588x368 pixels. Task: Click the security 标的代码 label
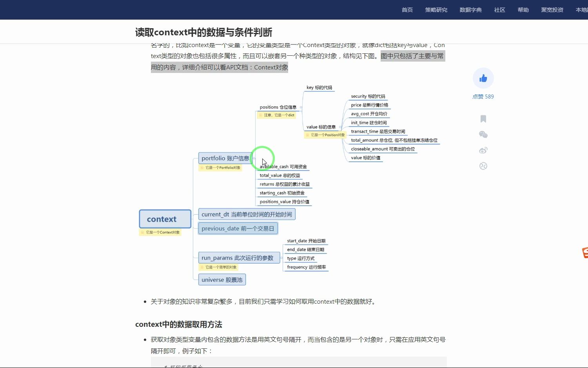tap(368, 96)
